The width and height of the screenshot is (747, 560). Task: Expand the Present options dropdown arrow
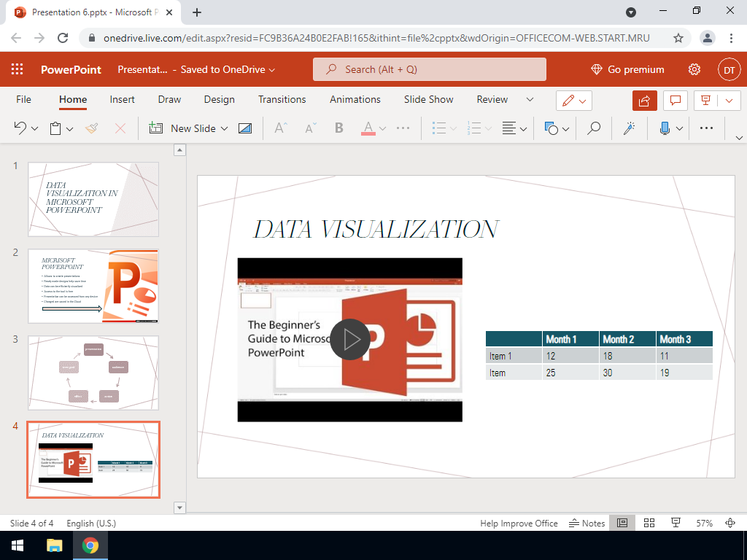coord(729,101)
